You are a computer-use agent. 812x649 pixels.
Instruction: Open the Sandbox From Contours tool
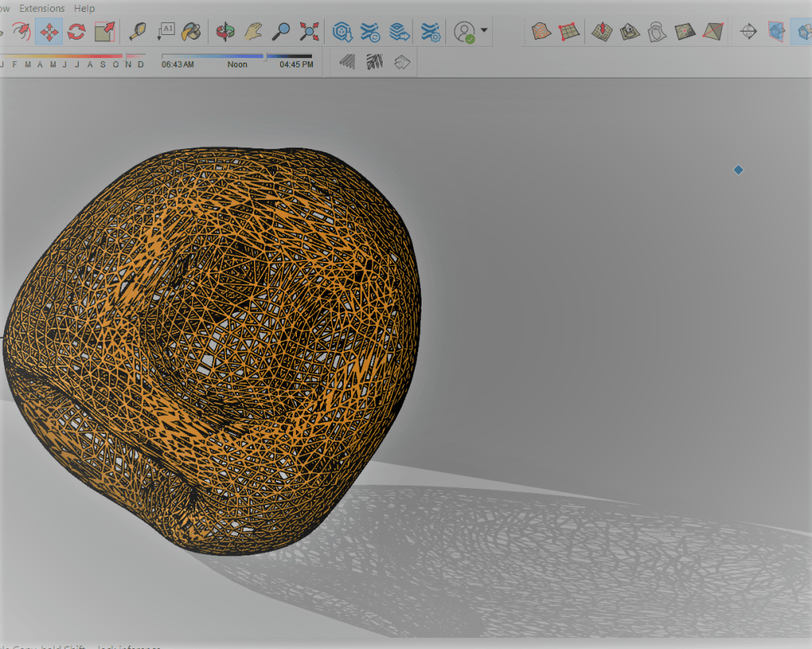pos(541,32)
